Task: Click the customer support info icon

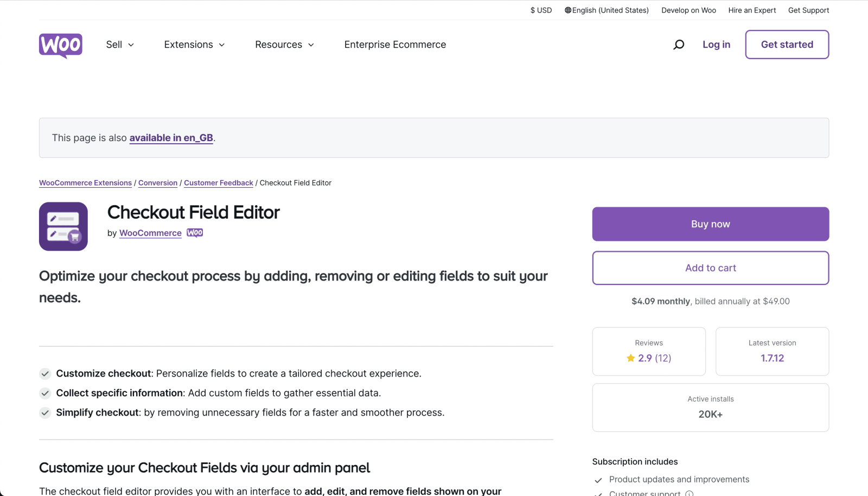Action: tap(689, 493)
